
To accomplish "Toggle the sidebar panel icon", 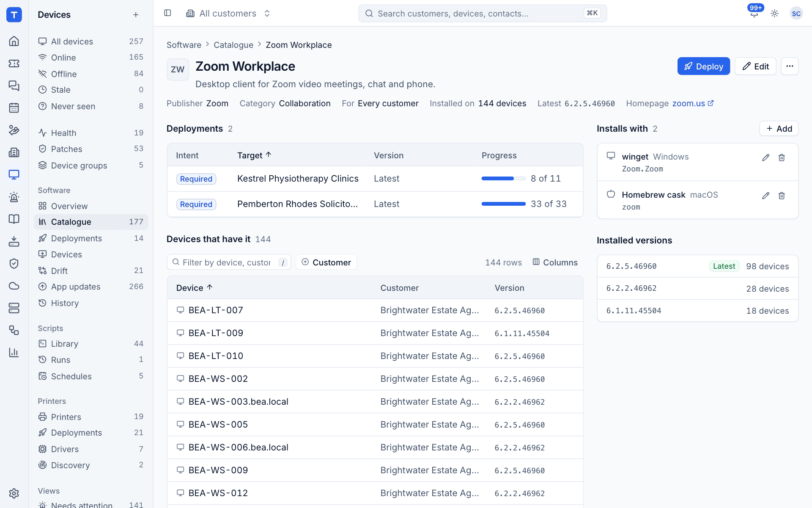I will [167, 13].
